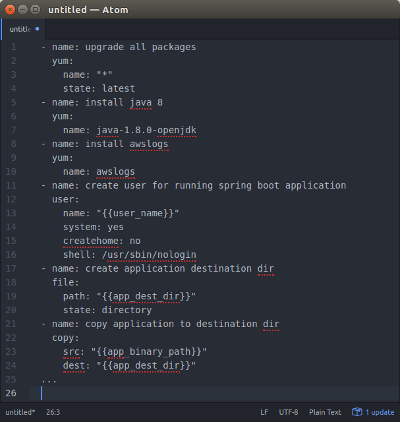The height and width of the screenshot is (422, 400).
Task: Select the untitled editor tab
Action: [23, 29]
